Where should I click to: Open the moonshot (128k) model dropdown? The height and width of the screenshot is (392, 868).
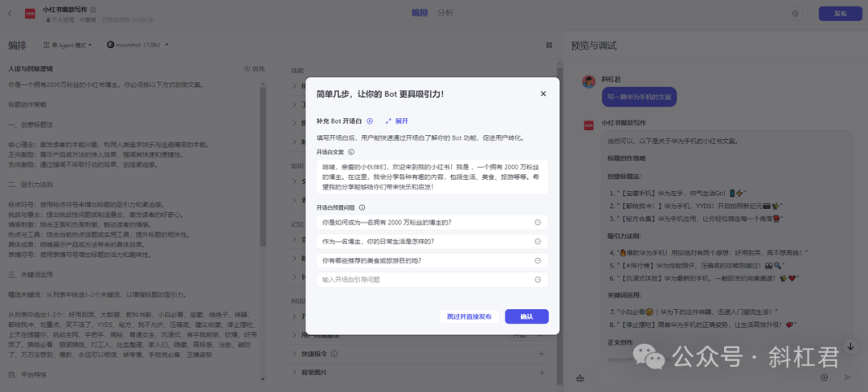pyautogui.click(x=137, y=45)
